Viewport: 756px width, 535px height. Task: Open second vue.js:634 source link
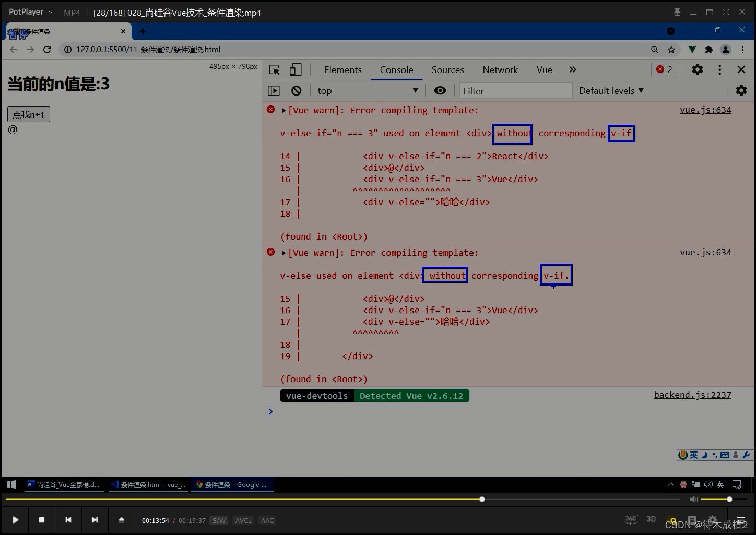tap(705, 253)
